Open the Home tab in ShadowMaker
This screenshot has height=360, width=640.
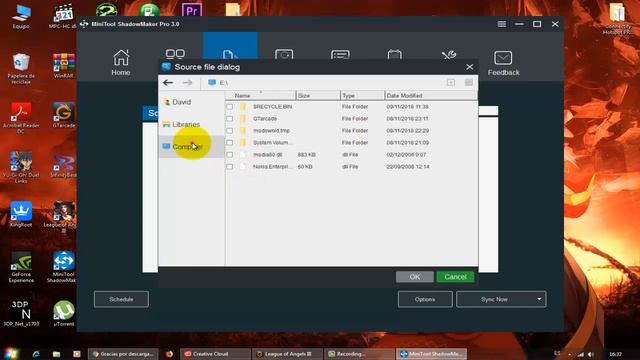[121, 62]
